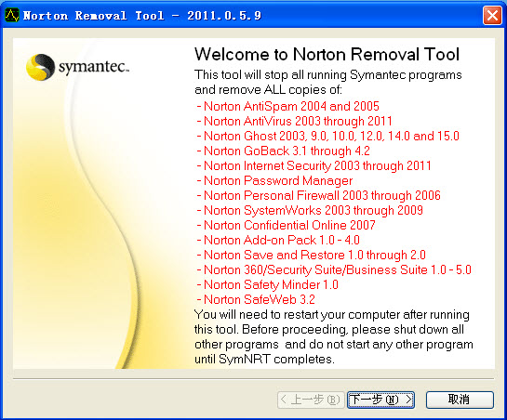
Task: Select the Norton 360/Security Suite/Business Suite entry
Action: pos(334,269)
